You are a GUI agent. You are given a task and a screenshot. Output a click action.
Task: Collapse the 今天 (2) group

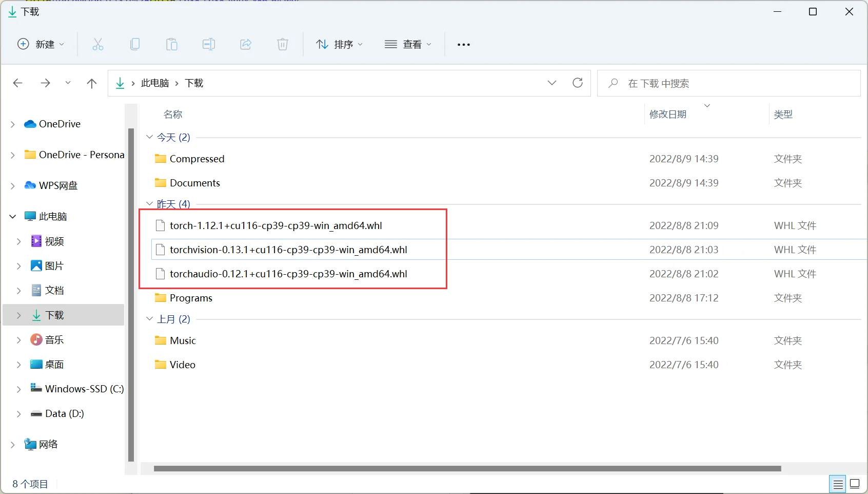coord(150,137)
